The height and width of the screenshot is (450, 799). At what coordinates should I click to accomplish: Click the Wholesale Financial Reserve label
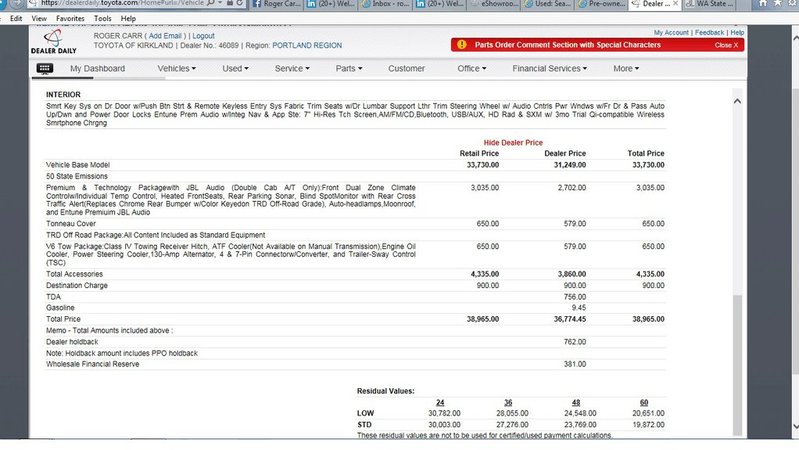click(93, 364)
